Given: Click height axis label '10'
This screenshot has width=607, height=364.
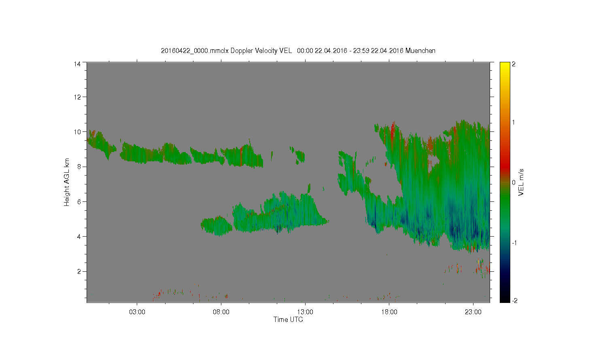Looking at the screenshot, I should coord(77,132).
